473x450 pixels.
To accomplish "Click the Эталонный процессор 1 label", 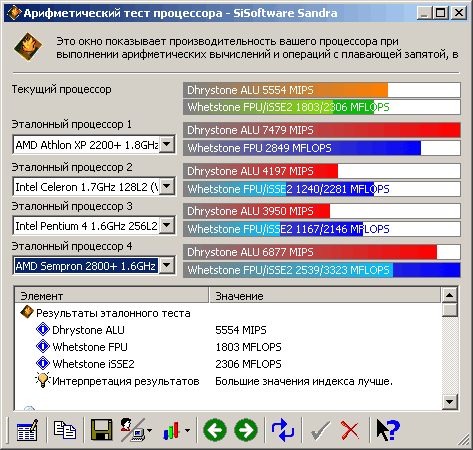I will coord(72,124).
